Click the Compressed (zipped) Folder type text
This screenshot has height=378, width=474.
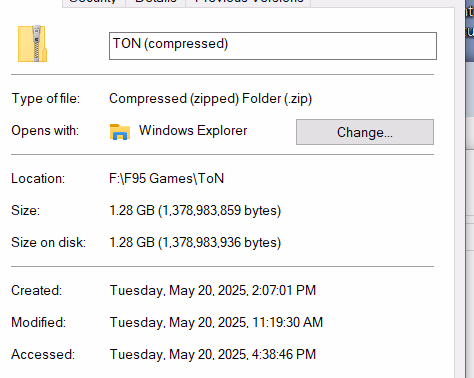(210, 99)
